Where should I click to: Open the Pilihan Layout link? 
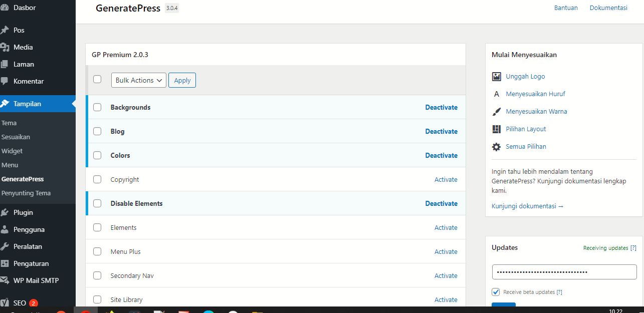pos(526,129)
